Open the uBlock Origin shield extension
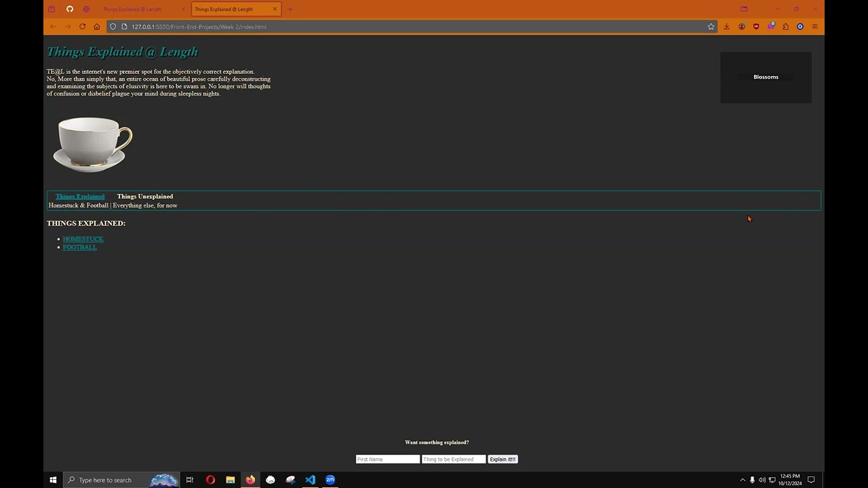This screenshot has height=488, width=868. click(x=756, y=26)
